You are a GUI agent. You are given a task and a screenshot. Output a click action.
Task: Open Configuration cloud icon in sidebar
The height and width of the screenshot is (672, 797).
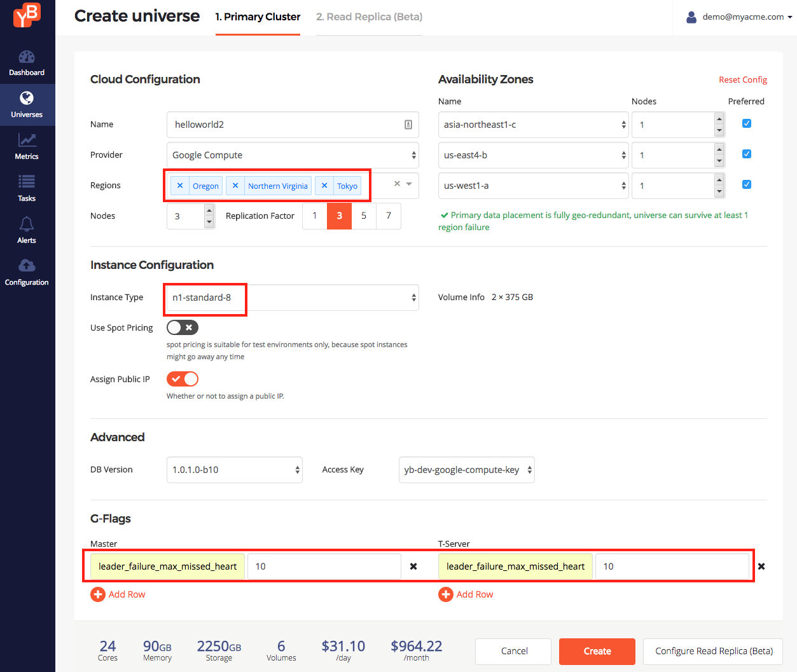pos(27,266)
